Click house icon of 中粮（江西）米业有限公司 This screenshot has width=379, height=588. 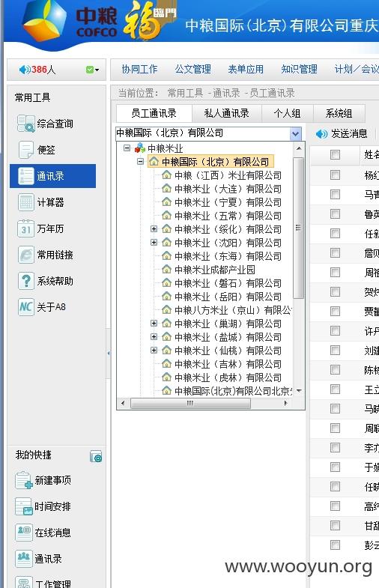click(166, 175)
